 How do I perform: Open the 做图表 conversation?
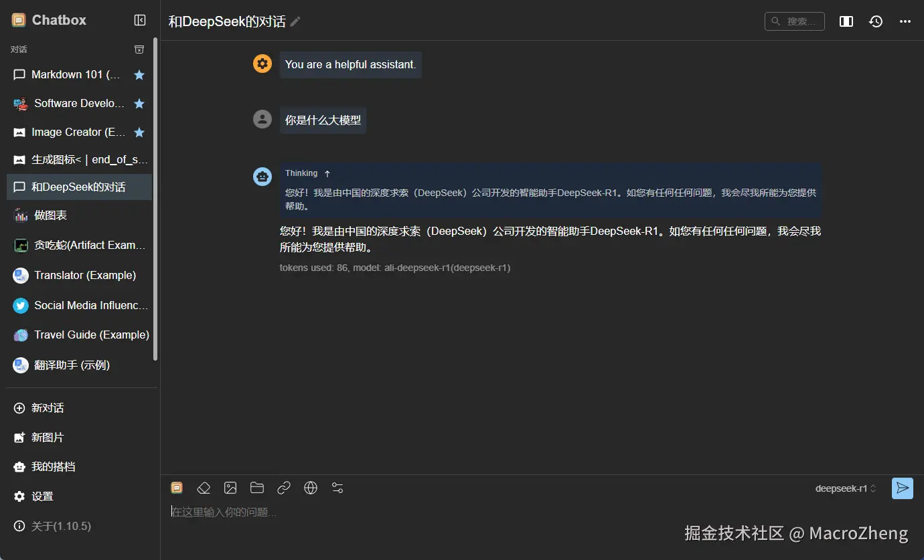79,215
